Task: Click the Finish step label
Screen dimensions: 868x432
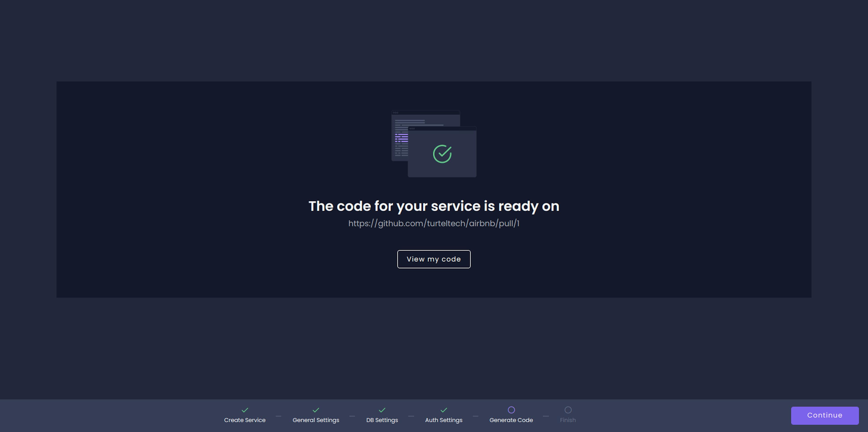Action: 568,420
